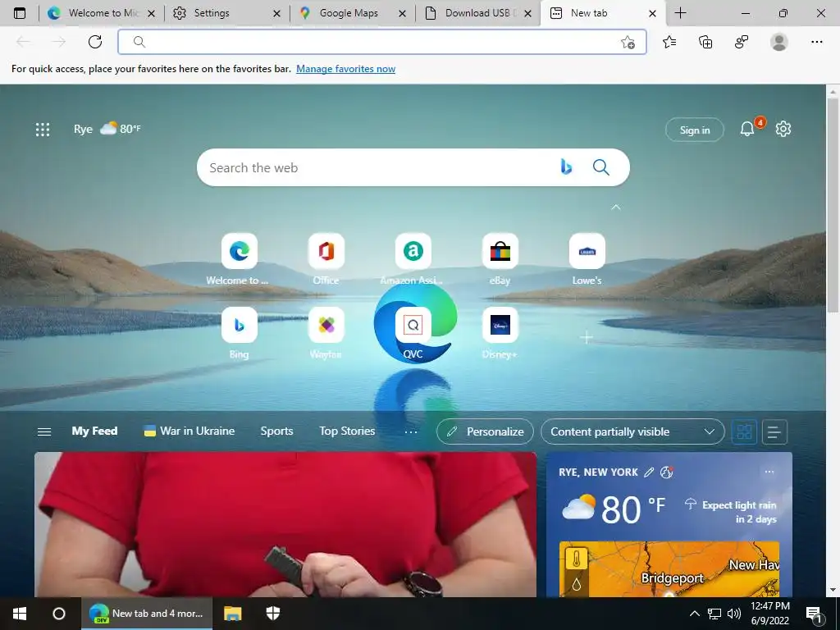Close the Google Maps tab
The height and width of the screenshot is (630, 840).
tap(402, 14)
